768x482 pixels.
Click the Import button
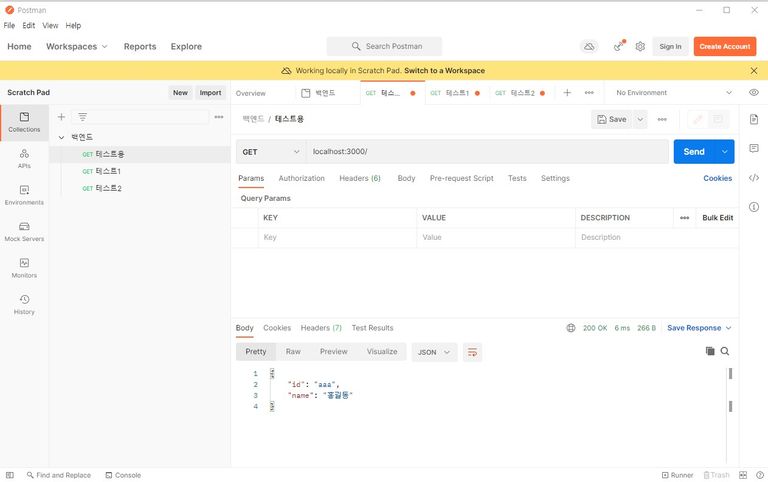(x=210, y=93)
